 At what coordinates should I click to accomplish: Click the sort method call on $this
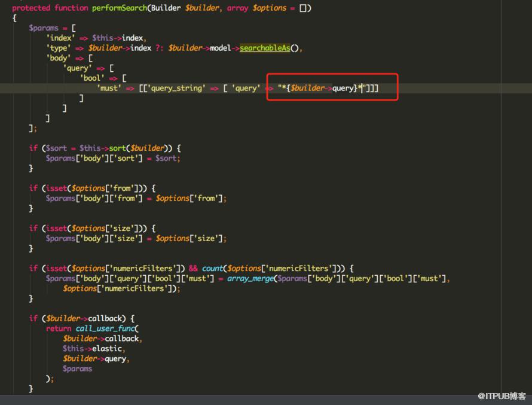click(x=117, y=148)
